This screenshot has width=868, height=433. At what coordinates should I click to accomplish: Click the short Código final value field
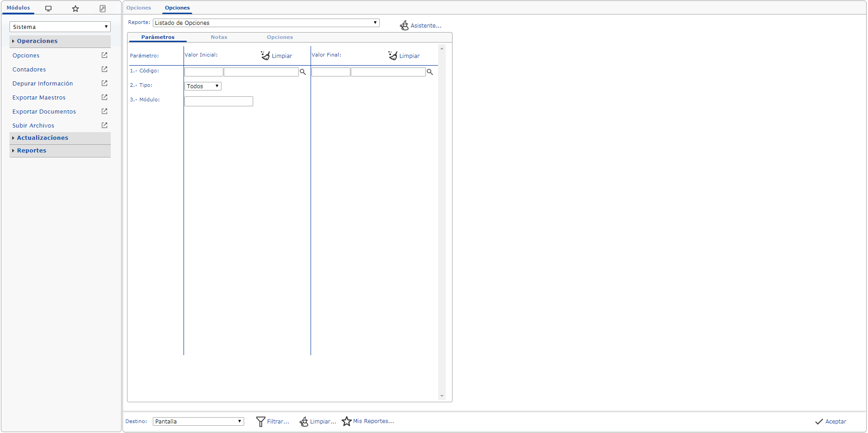tap(331, 72)
